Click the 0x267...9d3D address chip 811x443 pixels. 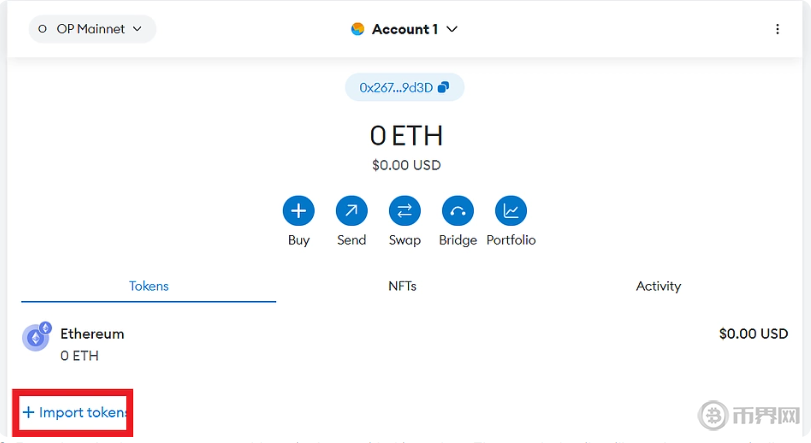click(x=397, y=88)
